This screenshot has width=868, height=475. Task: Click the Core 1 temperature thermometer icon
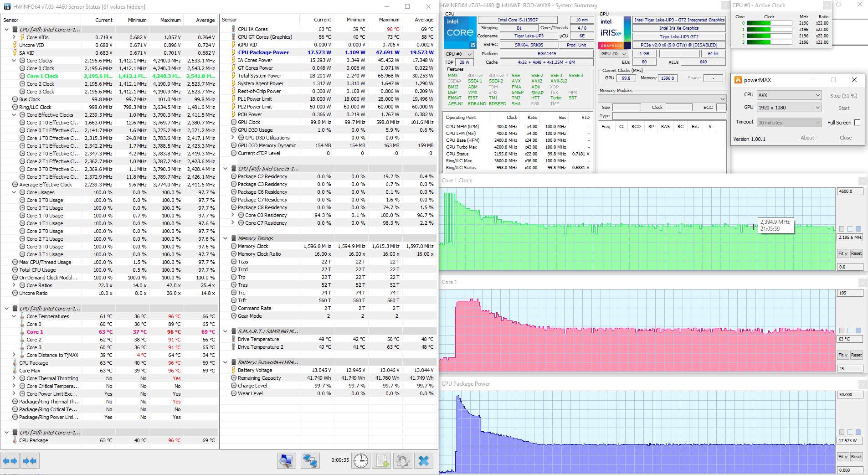[22, 332]
